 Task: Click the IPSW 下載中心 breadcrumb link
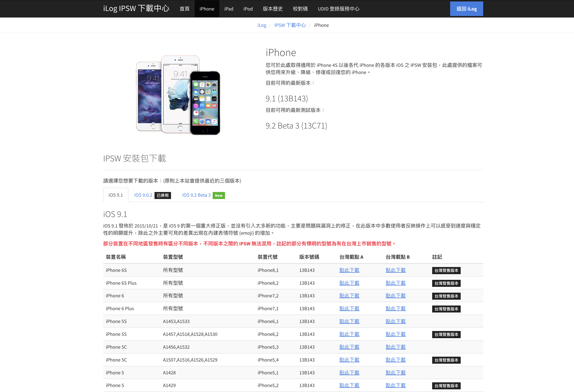coord(290,25)
